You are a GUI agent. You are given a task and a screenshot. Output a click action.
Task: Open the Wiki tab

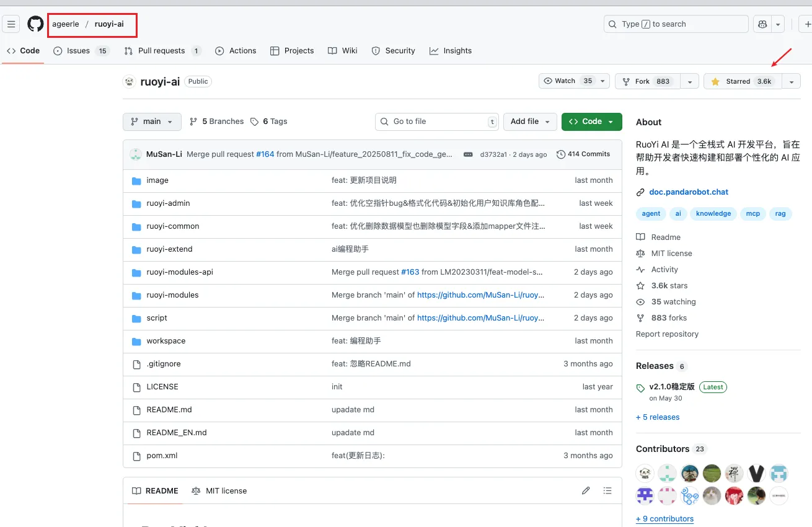tap(343, 51)
